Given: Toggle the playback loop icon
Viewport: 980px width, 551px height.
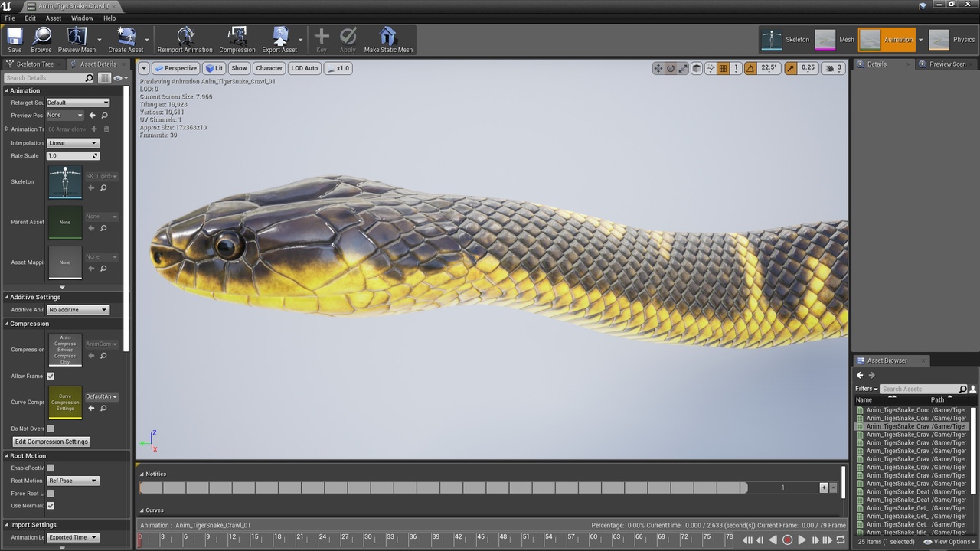Looking at the screenshot, I should 841,540.
